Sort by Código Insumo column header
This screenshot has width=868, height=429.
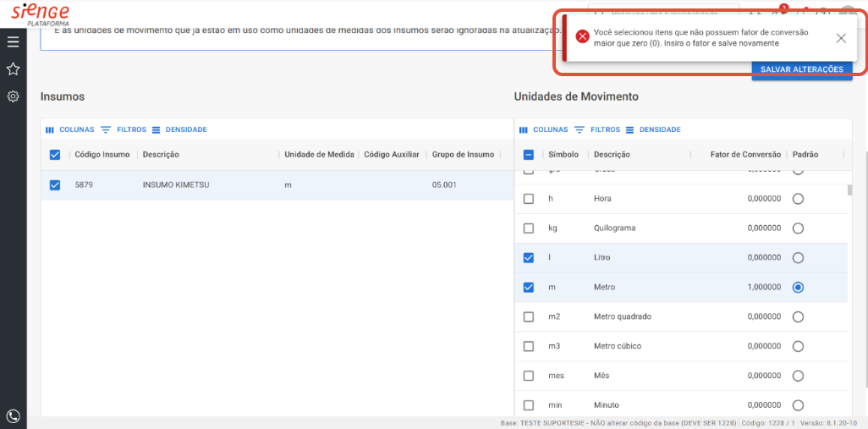pos(102,155)
